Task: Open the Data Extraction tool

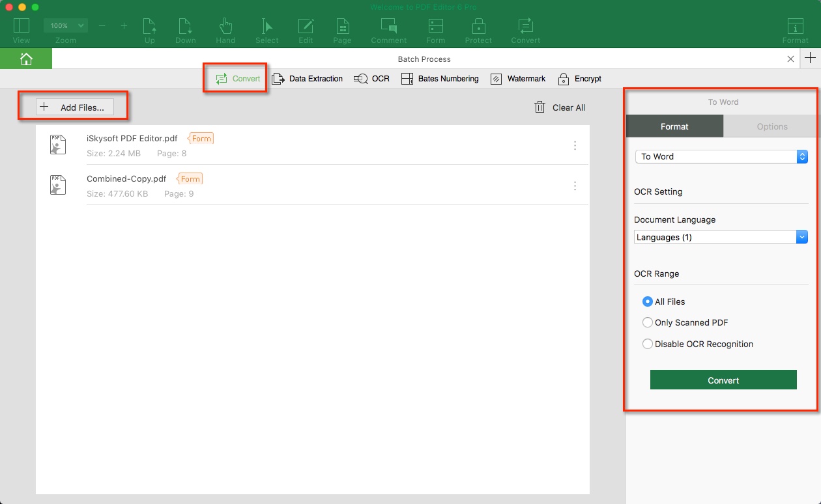Action: tap(308, 79)
